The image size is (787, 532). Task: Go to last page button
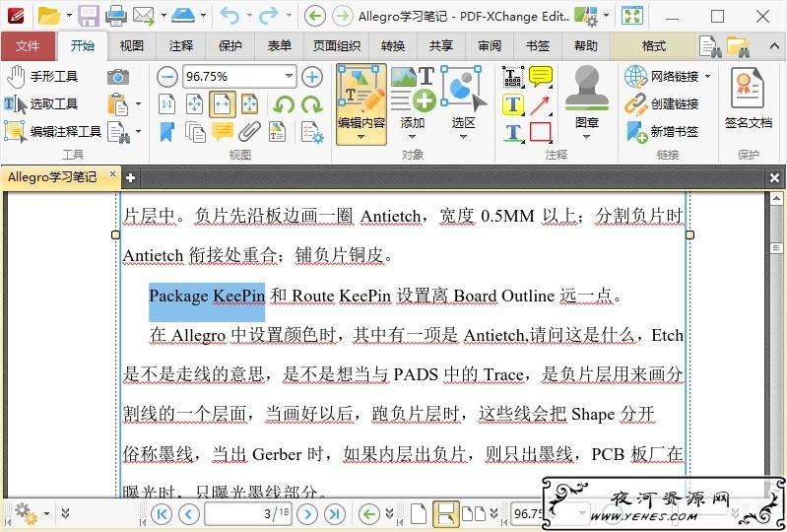(x=335, y=513)
